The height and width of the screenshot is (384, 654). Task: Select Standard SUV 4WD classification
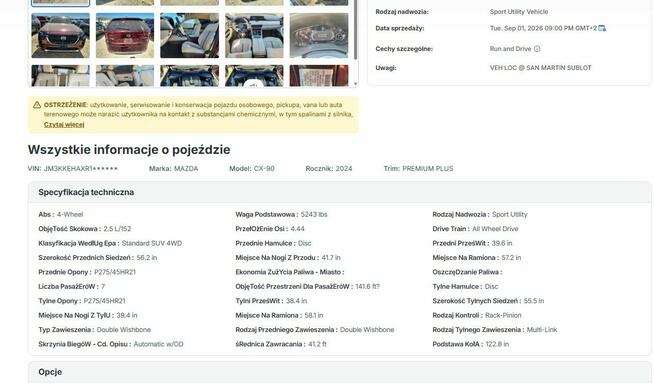click(x=152, y=243)
